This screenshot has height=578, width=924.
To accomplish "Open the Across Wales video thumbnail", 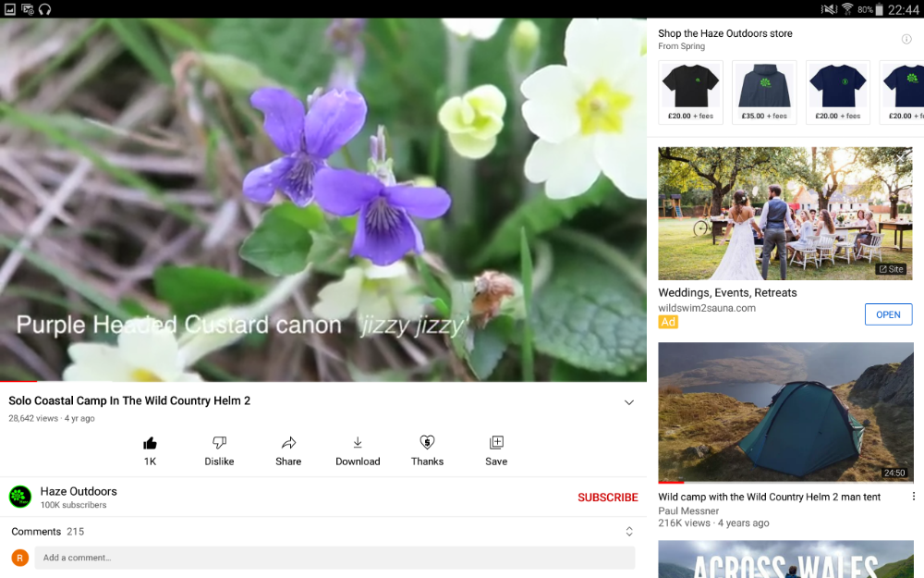I will tap(785, 560).
